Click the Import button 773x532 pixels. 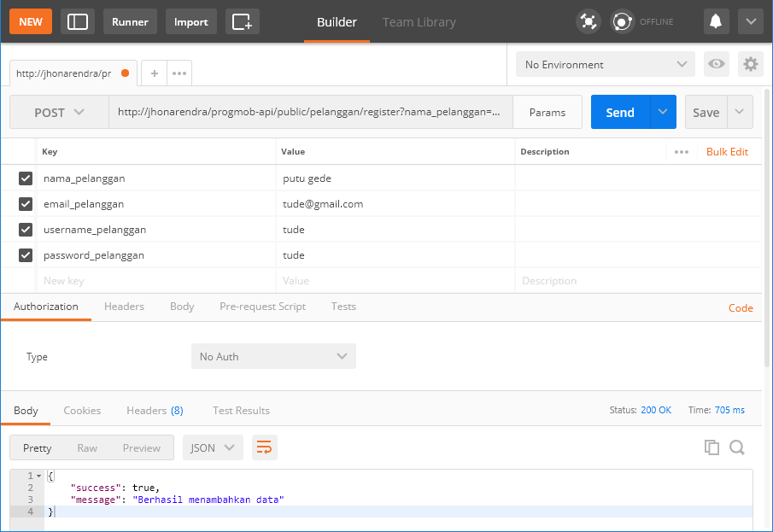click(191, 21)
